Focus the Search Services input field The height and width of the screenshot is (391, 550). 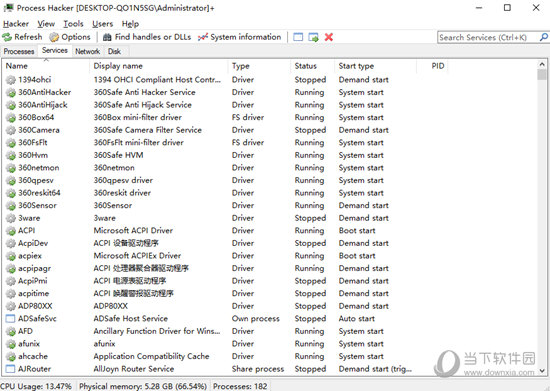pyautogui.click(x=488, y=37)
